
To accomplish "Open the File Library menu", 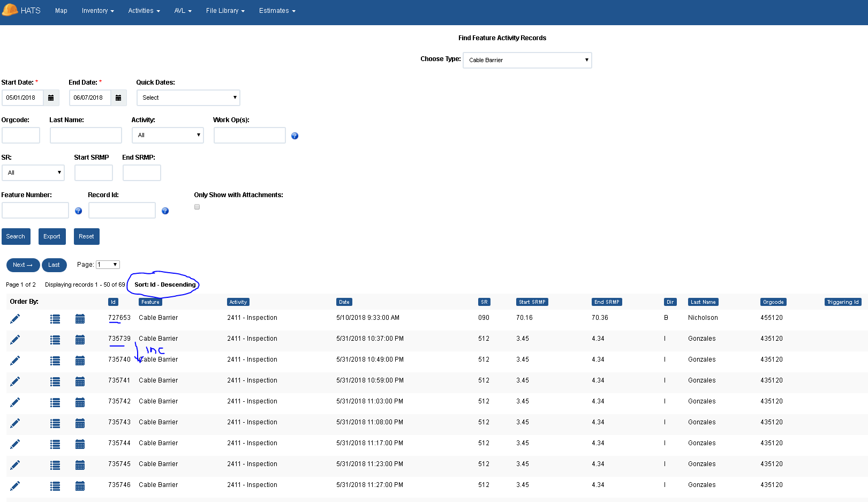I will coord(225,10).
